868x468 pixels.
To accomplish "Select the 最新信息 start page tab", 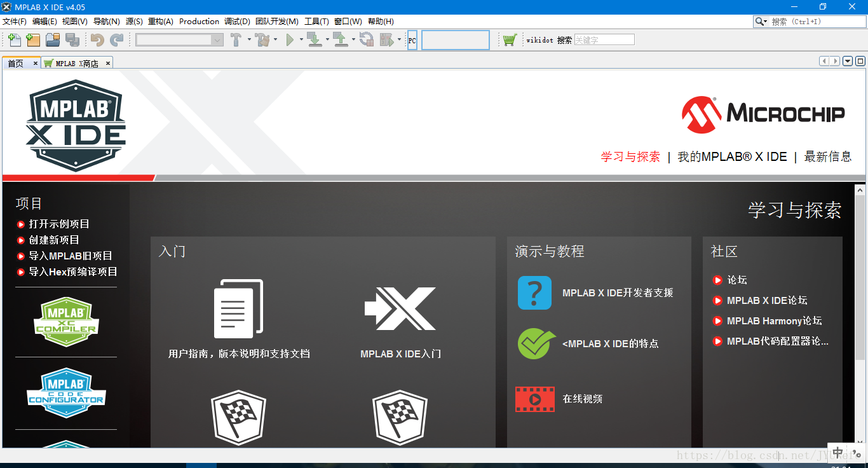I will pos(828,156).
